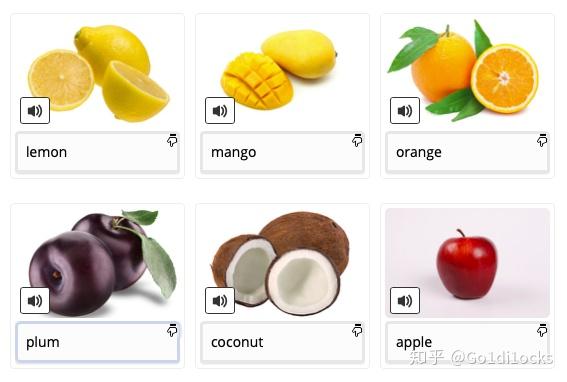The height and width of the screenshot is (382, 567).
Task: Click the hint icon in orange field
Action: pyautogui.click(x=542, y=140)
